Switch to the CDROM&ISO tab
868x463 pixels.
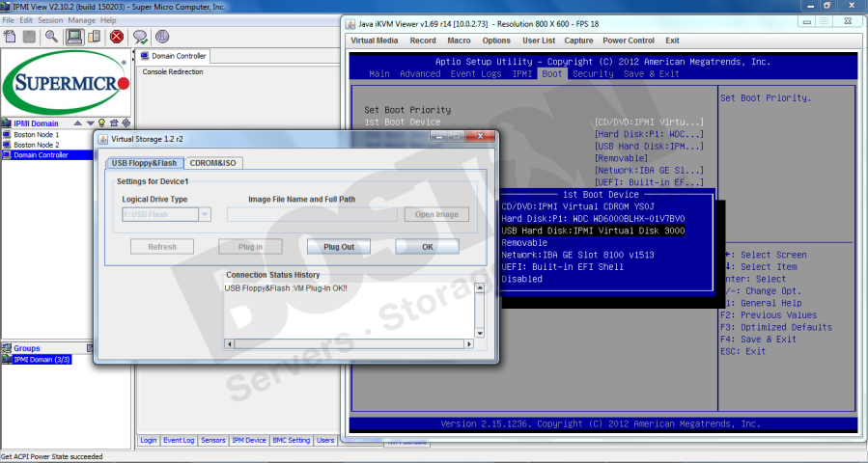pos(213,163)
